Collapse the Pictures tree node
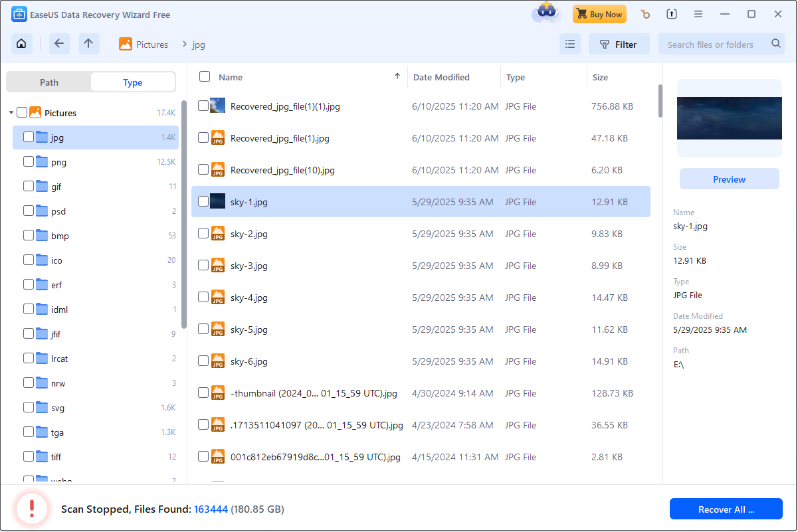This screenshot has width=798, height=532. (11, 113)
